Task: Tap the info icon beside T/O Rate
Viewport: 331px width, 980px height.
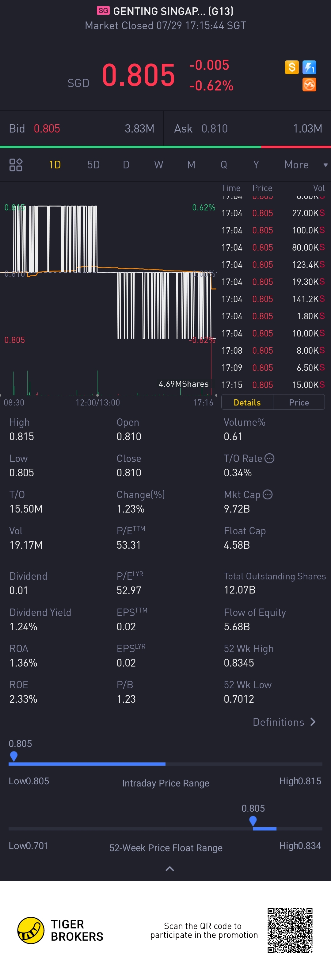Action: tap(269, 459)
